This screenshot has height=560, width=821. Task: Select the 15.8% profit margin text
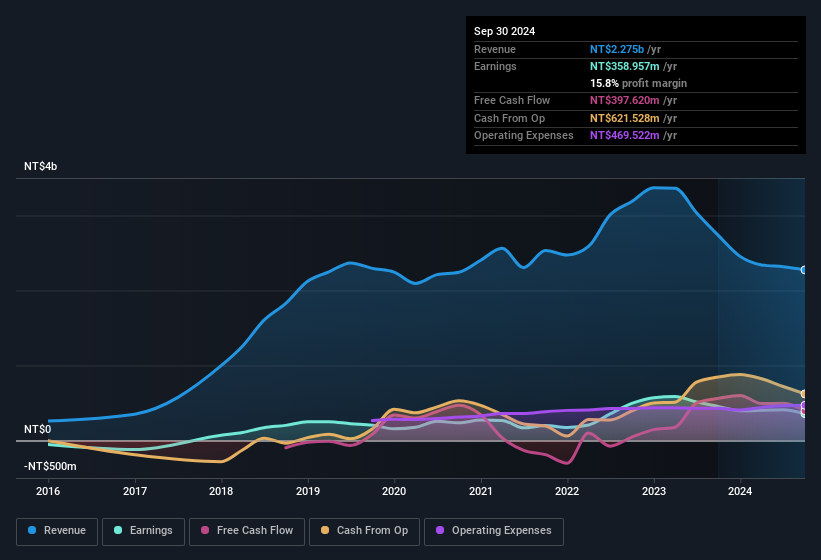click(x=638, y=83)
